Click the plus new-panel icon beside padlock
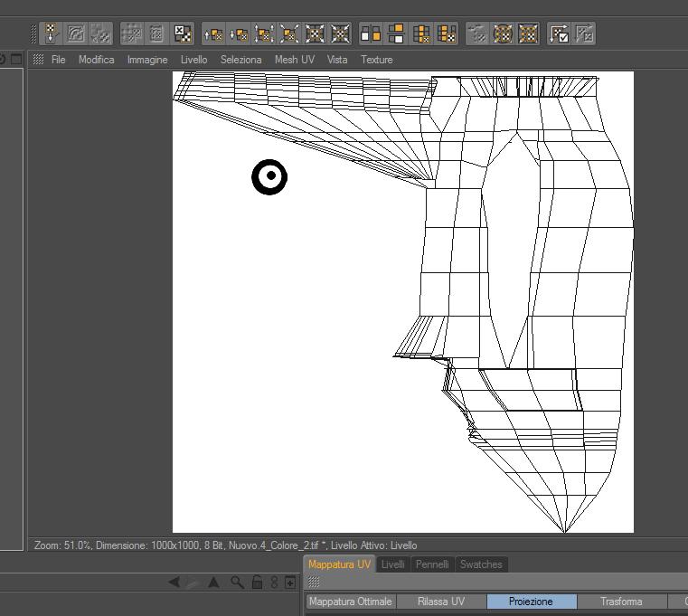Screen dimensions: 688x616 [x=290, y=583]
